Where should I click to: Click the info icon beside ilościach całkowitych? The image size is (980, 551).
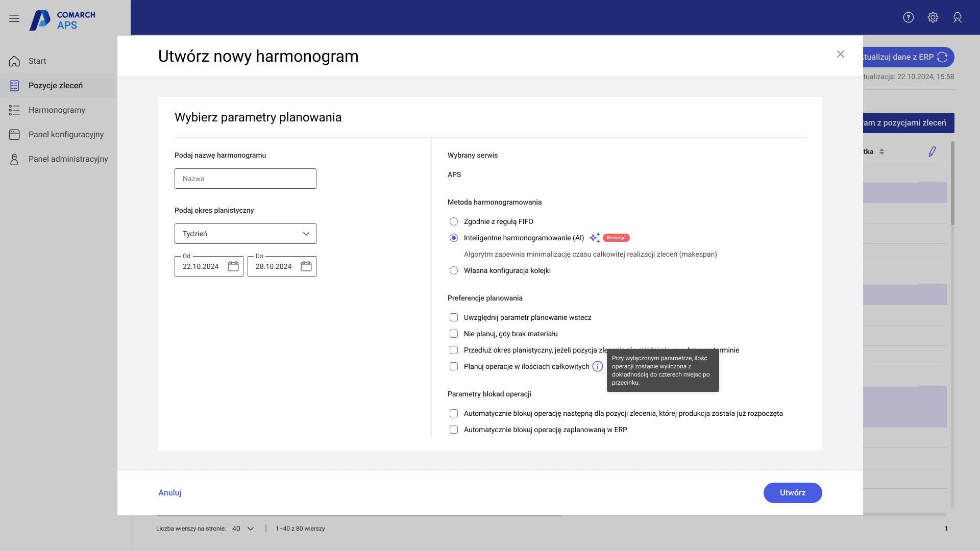[598, 366]
